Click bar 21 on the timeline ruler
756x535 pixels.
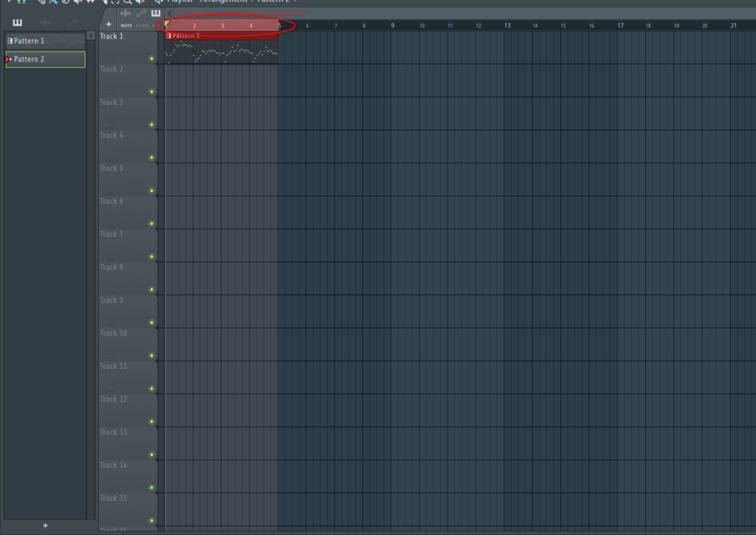coord(733,26)
